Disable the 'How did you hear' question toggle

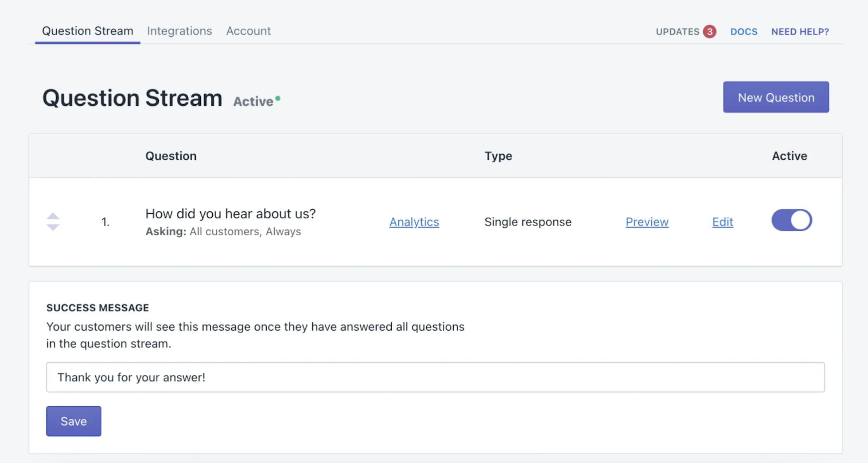point(791,220)
